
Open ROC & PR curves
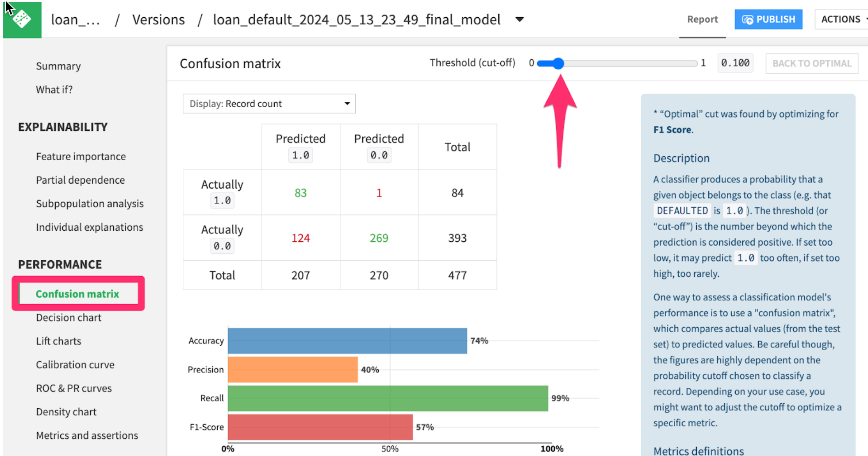74,388
